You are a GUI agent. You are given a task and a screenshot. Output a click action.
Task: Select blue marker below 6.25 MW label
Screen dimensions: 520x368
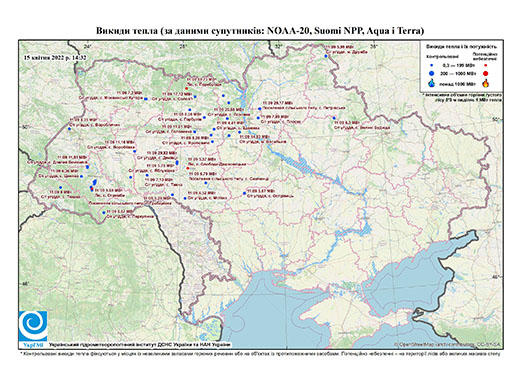click(x=212, y=142)
